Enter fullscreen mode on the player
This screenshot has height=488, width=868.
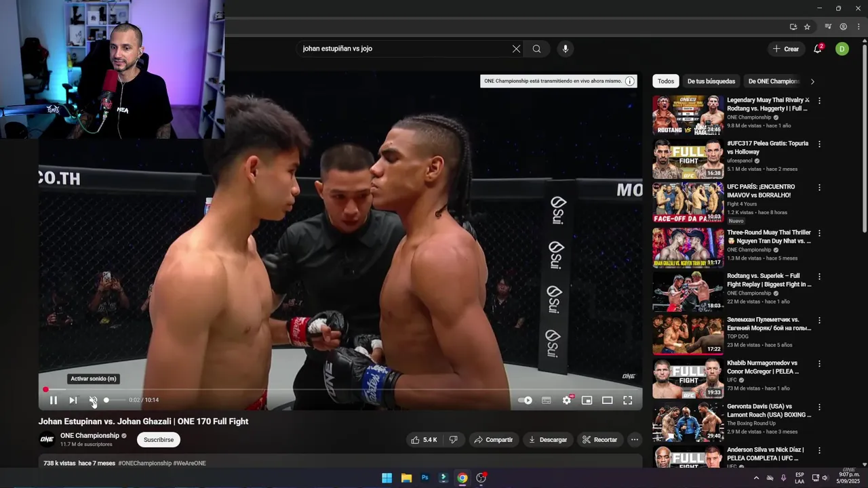click(x=628, y=400)
